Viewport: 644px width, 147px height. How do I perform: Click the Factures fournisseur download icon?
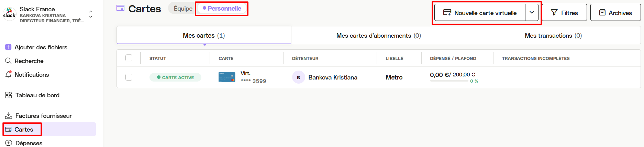click(x=9, y=115)
